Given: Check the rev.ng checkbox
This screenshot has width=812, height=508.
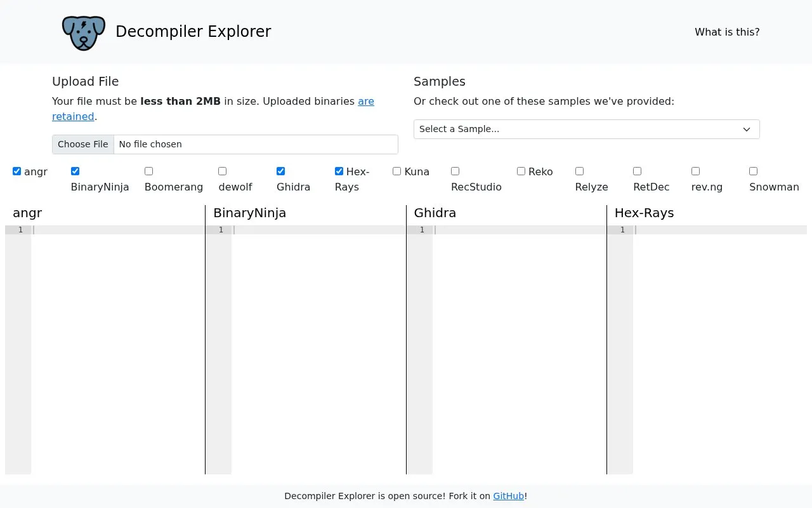Looking at the screenshot, I should [x=695, y=171].
